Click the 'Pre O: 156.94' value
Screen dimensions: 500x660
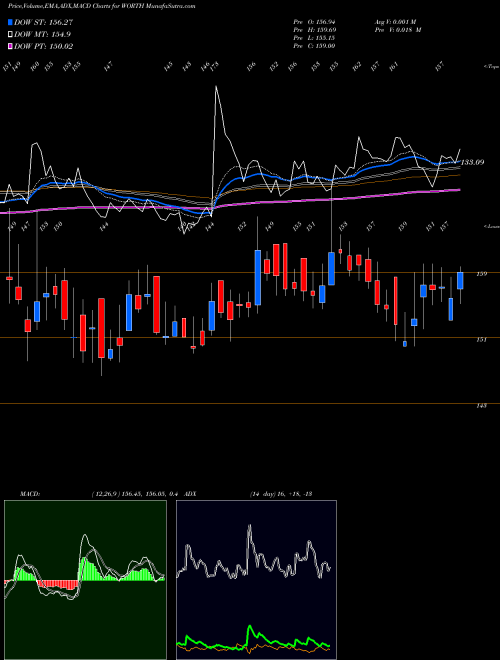[314, 22]
